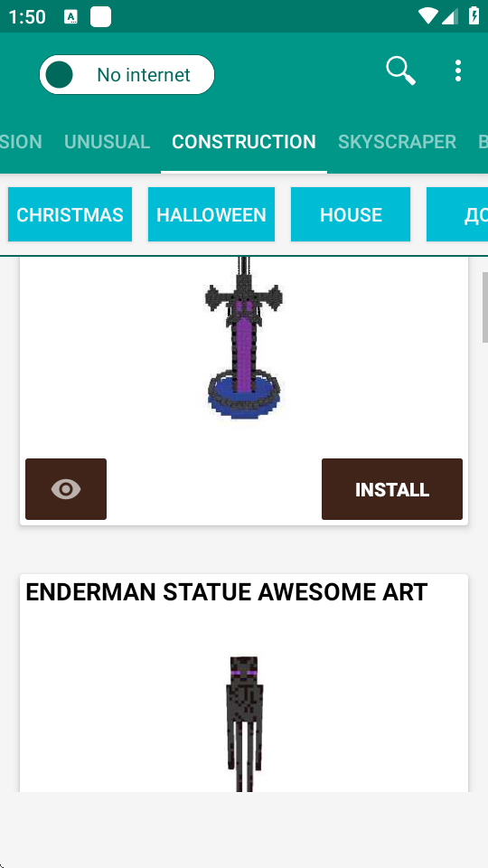Select the CONSTRUCTION tab
Viewport: 488px width, 868px height.
click(244, 142)
